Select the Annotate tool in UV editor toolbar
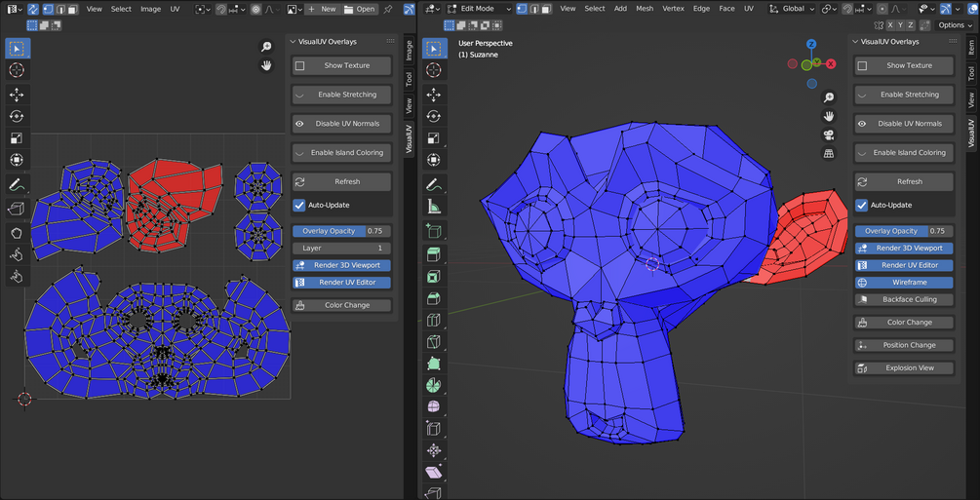This screenshot has width=980, height=500. coord(17,184)
